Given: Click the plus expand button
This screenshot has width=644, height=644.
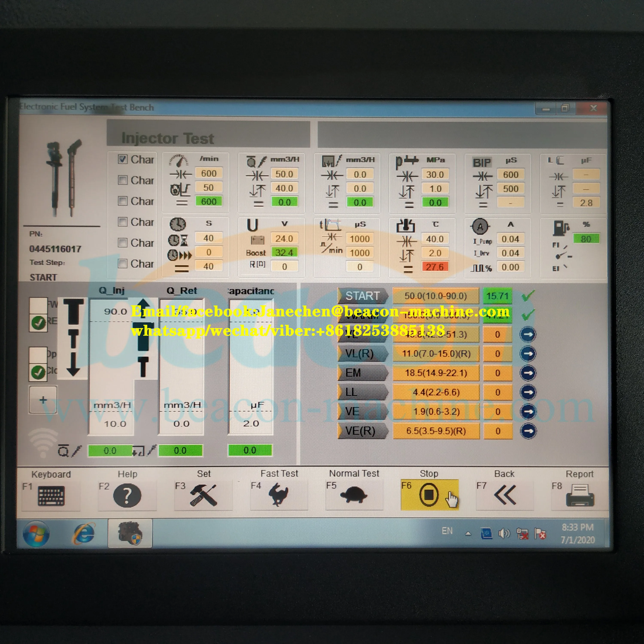Looking at the screenshot, I should (x=43, y=400).
